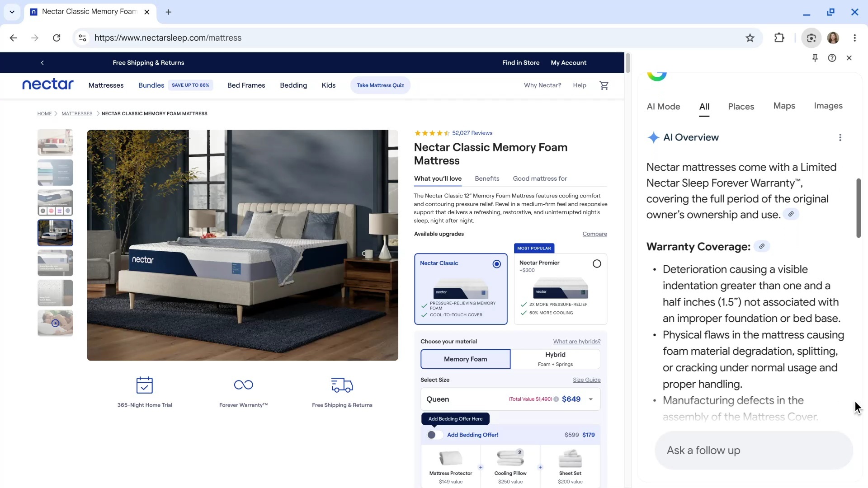Select the first gallery thumbnail

(x=55, y=142)
